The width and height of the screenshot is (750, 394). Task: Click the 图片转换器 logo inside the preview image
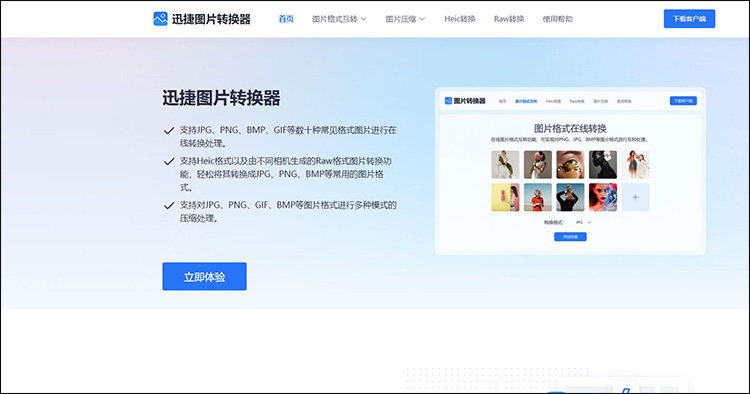pos(465,101)
